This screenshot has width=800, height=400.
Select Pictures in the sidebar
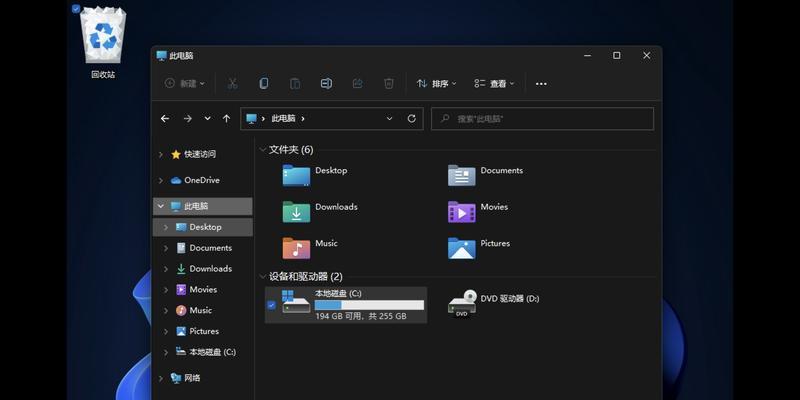click(204, 331)
